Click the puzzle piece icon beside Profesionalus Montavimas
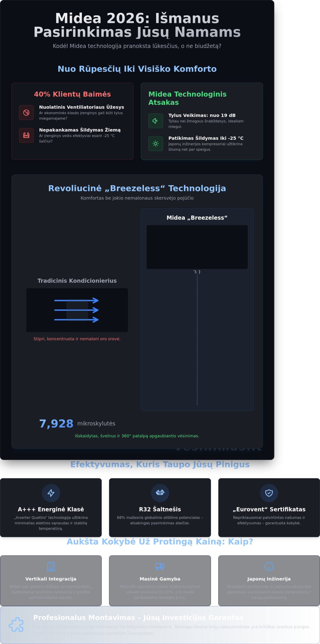The width and height of the screenshot is (320, 644). 16,624
